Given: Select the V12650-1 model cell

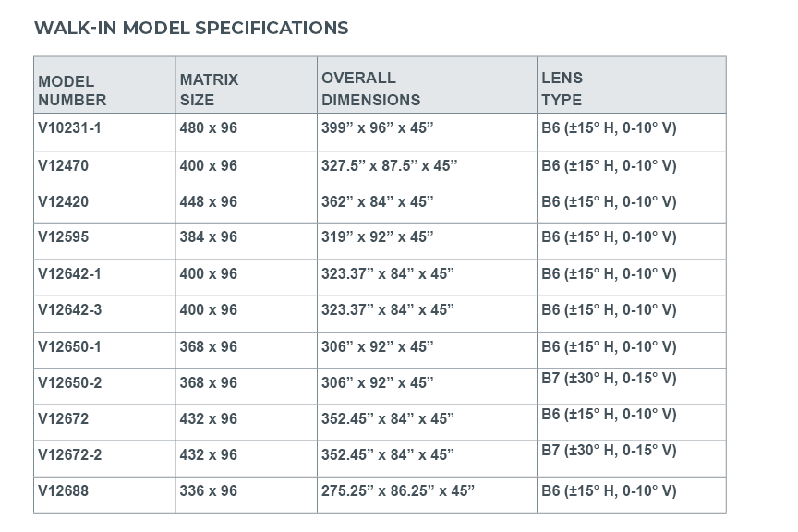Looking at the screenshot, I should coord(69,347).
